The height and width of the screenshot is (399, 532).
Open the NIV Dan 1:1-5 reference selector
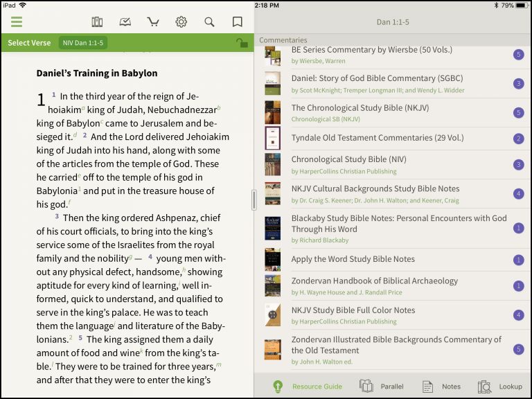point(83,43)
